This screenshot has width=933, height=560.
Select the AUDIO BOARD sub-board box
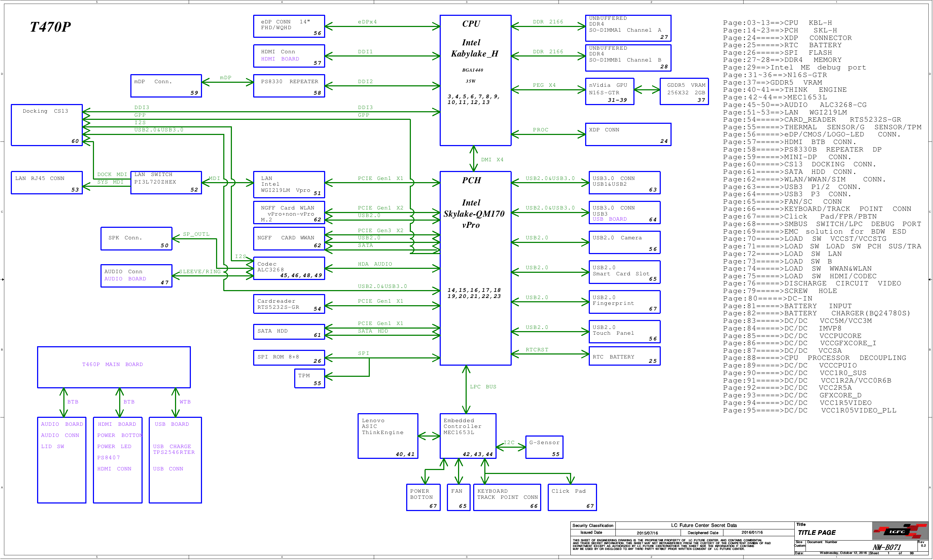62,460
